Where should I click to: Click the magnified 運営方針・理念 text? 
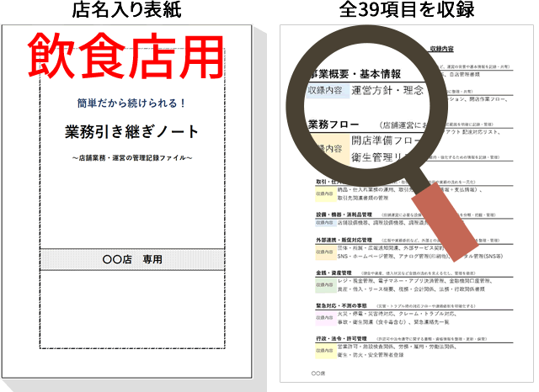[x=387, y=90]
